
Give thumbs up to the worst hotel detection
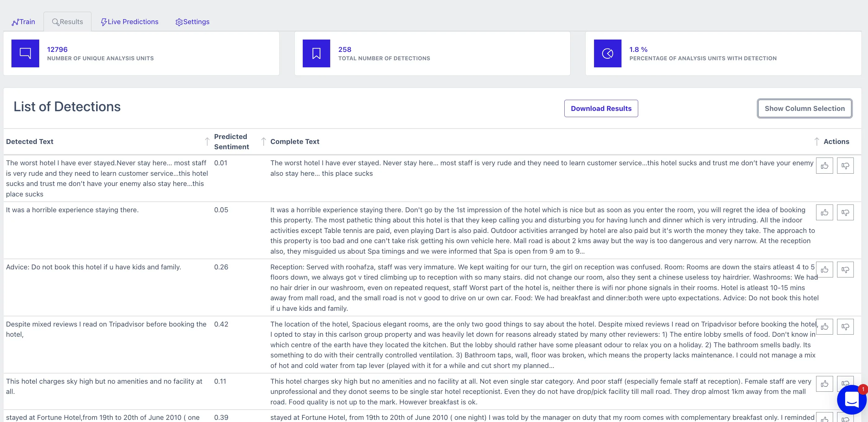point(824,166)
